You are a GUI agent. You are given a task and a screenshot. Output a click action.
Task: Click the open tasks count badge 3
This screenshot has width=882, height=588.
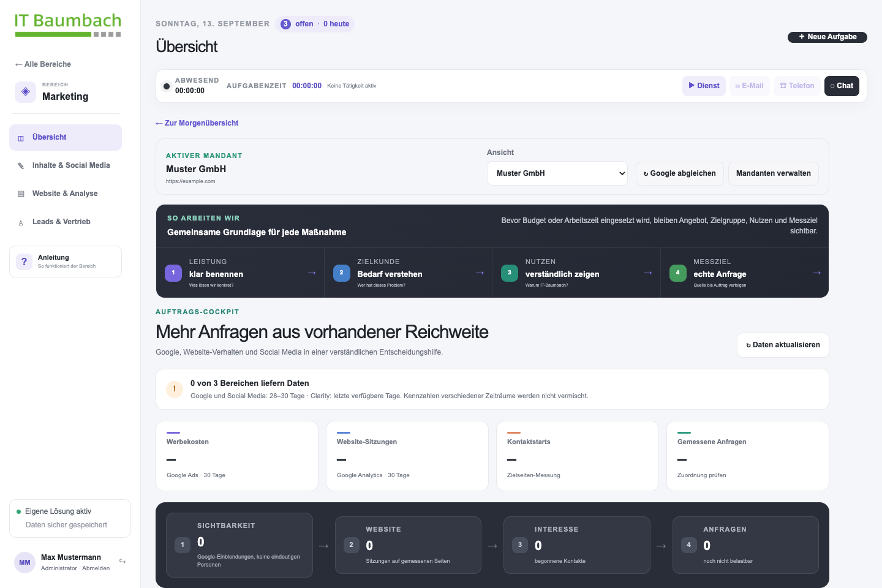[x=285, y=24]
